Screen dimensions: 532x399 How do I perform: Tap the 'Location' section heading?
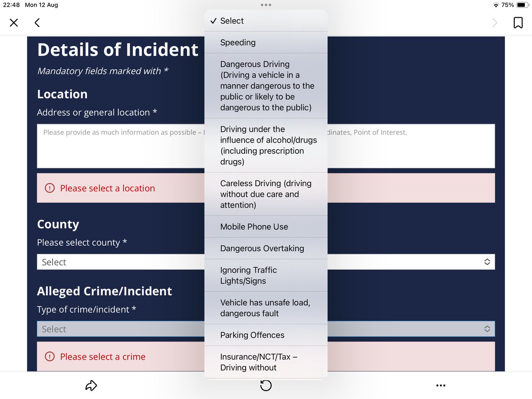tap(62, 94)
